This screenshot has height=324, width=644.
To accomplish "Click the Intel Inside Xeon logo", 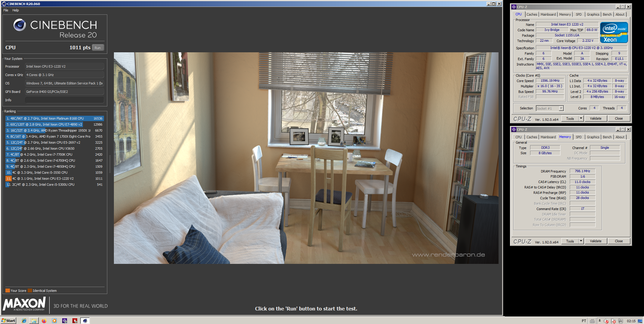I will click(x=614, y=32).
